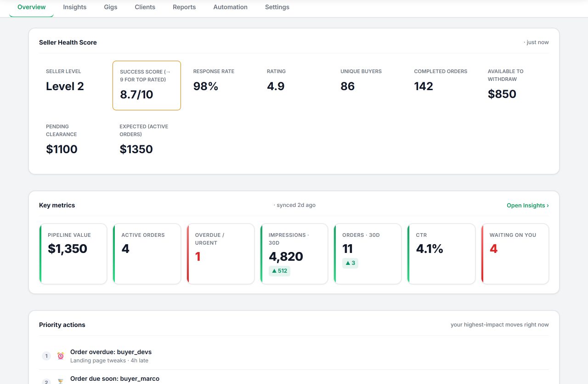
Task: Open the Orders 30D metric card
Action: click(x=367, y=254)
